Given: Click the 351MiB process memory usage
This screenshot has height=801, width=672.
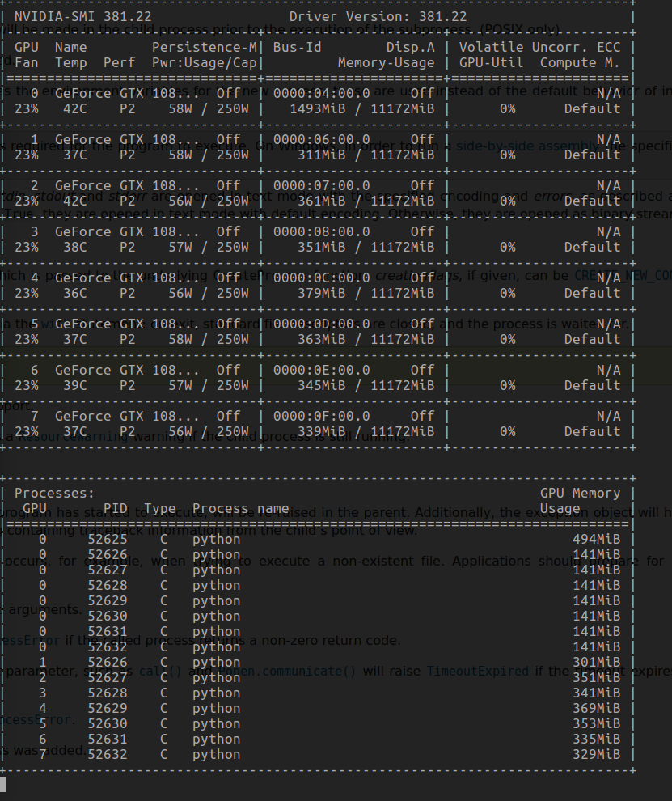Looking at the screenshot, I should click(597, 677).
